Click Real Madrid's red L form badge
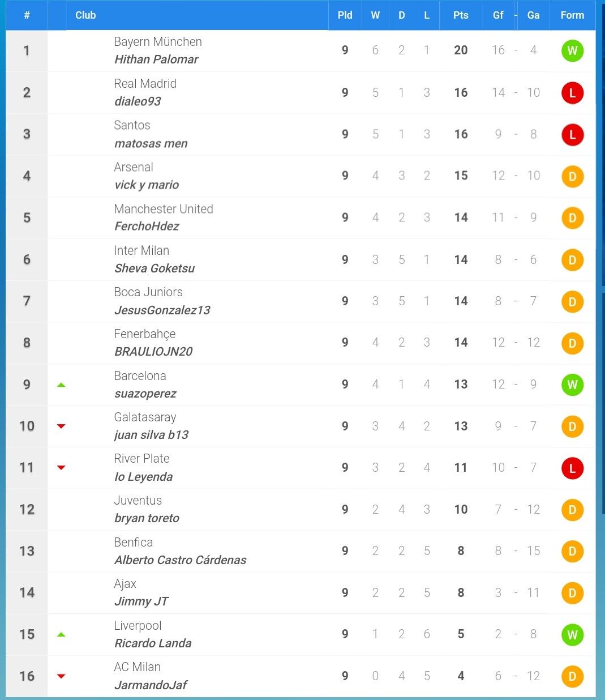 coord(572,93)
